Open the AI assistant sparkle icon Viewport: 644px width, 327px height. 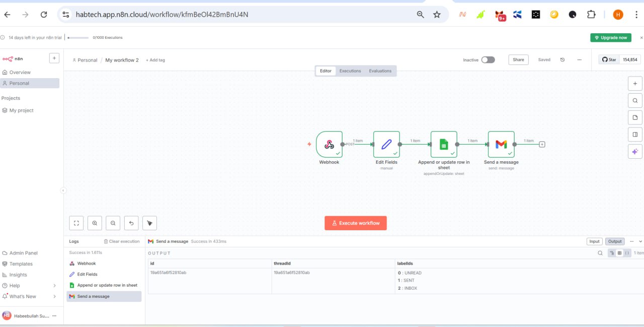click(x=635, y=152)
